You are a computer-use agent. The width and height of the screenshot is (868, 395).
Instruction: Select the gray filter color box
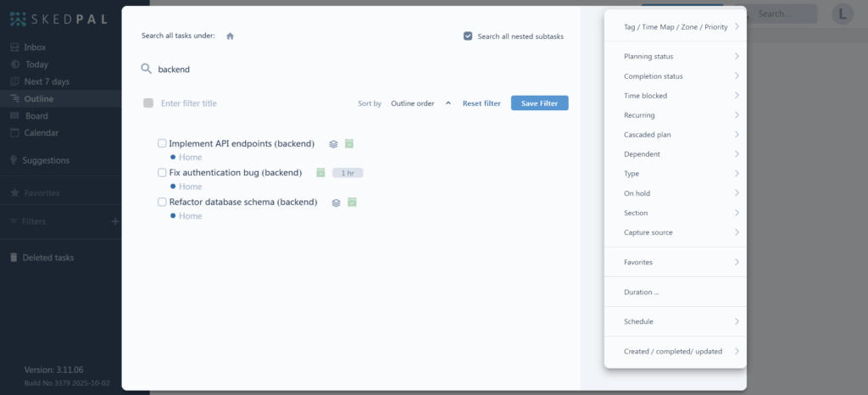[x=148, y=103]
